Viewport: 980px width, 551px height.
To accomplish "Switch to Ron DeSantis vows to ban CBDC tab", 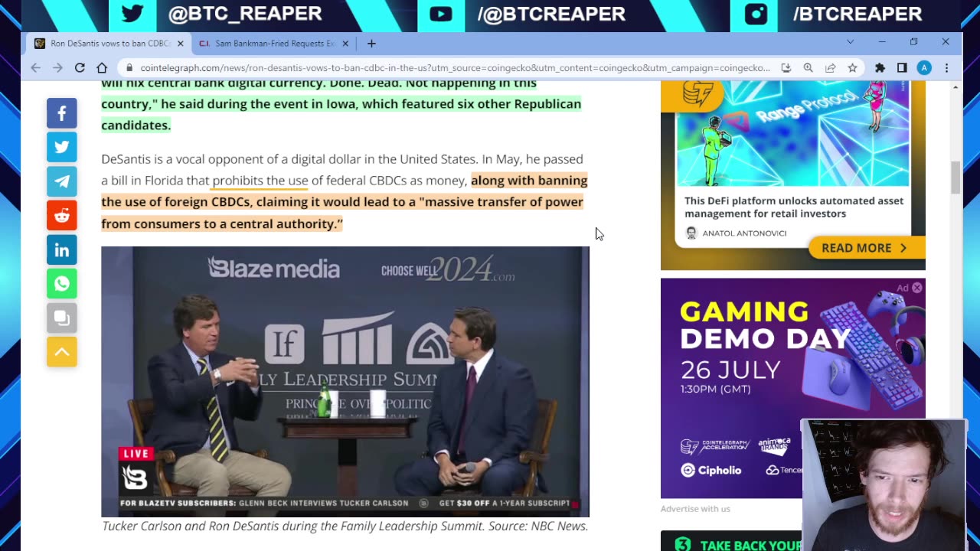I will (x=109, y=44).
